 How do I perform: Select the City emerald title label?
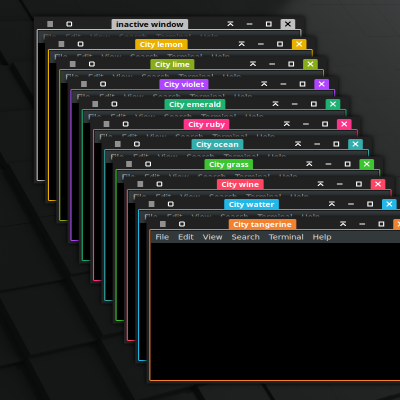click(195, 104)
